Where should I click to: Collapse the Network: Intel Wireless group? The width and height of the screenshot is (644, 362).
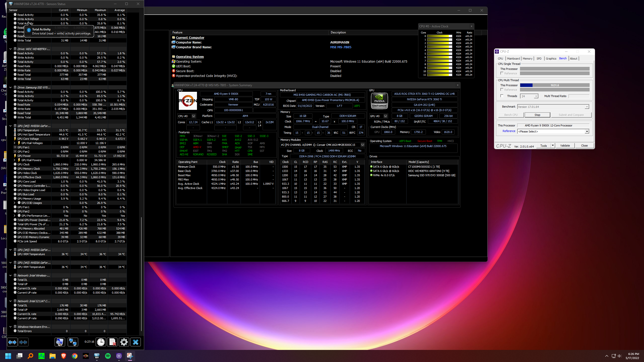10,276
